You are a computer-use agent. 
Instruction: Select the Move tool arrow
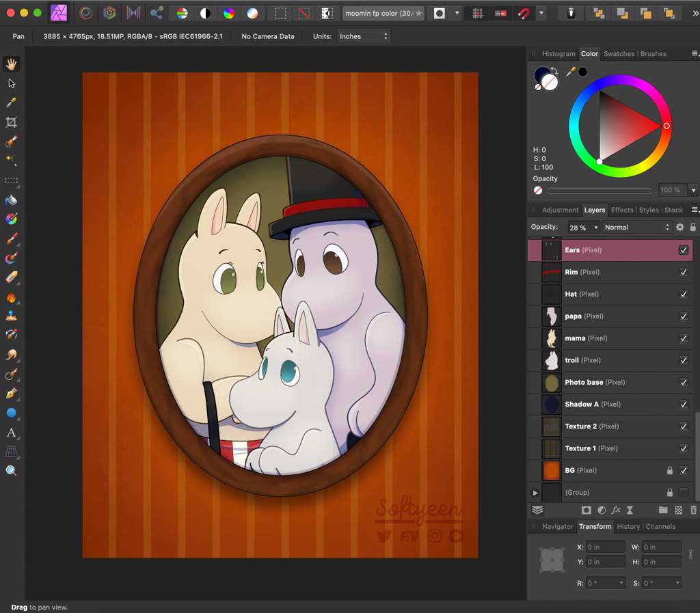(12, 83)
